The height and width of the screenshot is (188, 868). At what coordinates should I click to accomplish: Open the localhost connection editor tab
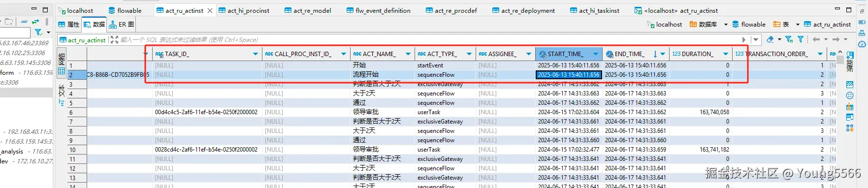(x=76, y=10)
